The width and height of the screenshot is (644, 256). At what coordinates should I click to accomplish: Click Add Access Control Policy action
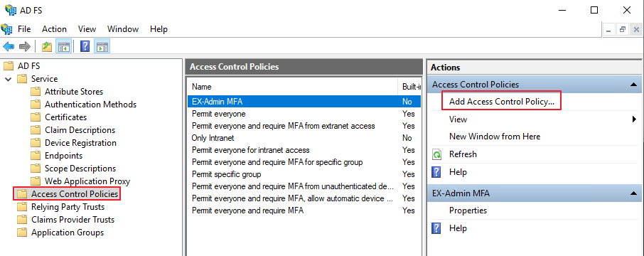coord(502,102)
